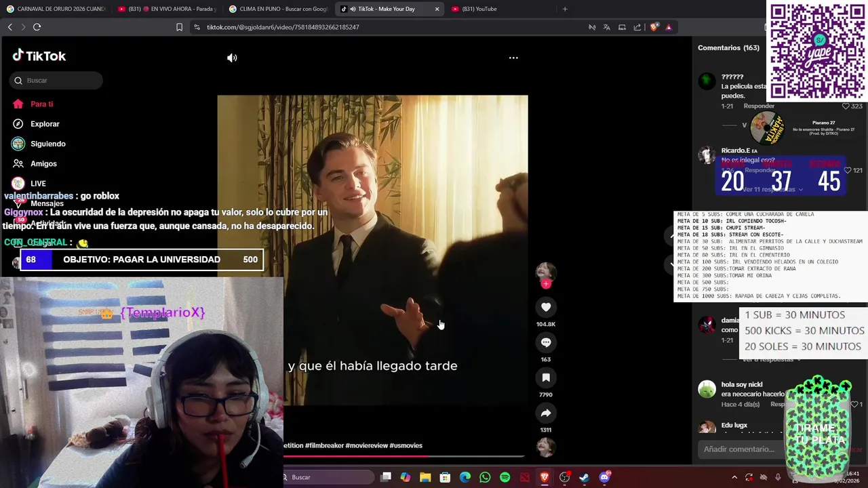Bookmark this page in the address bar
The image size is (868, 488).
(179, 27)
